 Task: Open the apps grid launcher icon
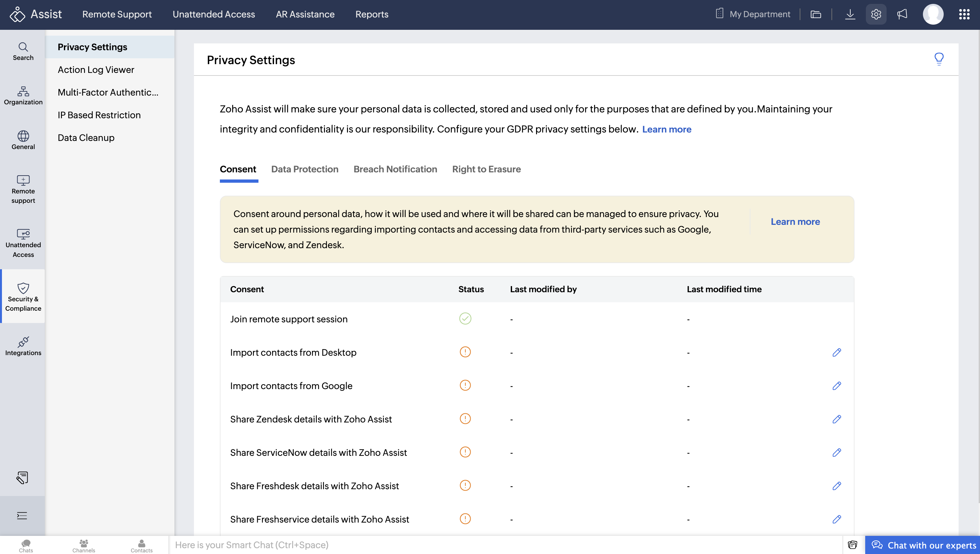(964, 15)
